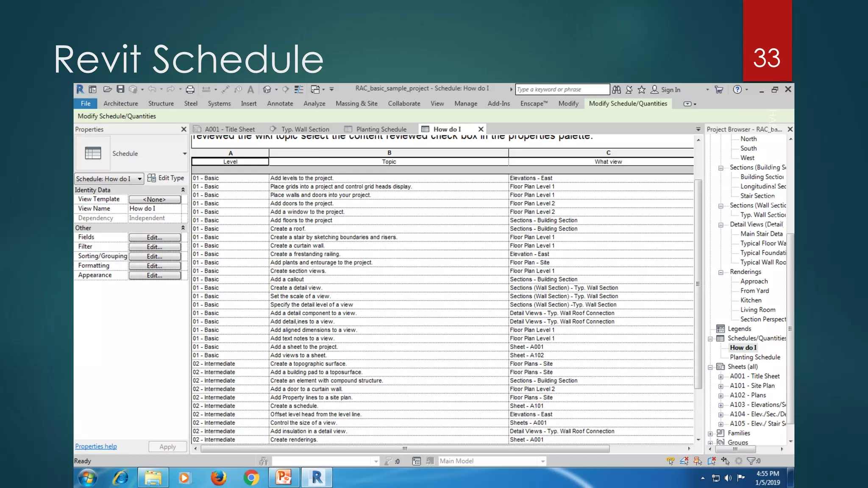
Task: Click the Select Elements by Face icon
Action: click(x=711, y=461)
